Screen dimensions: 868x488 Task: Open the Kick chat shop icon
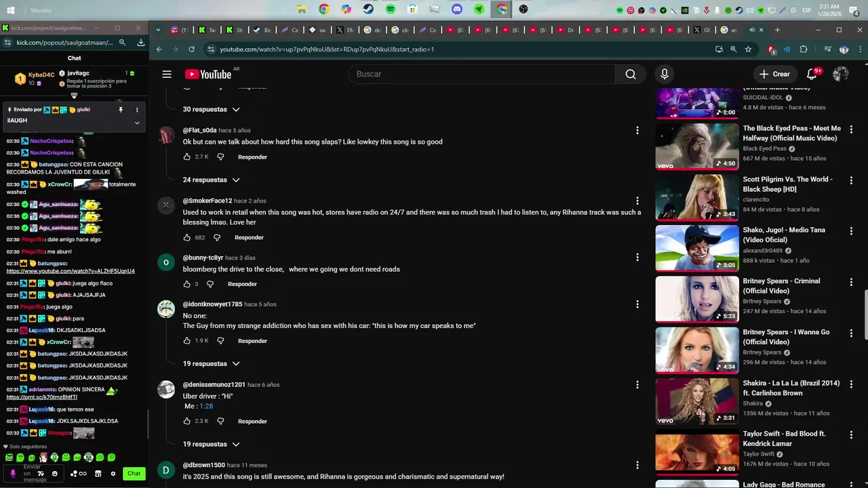[98, 474]
